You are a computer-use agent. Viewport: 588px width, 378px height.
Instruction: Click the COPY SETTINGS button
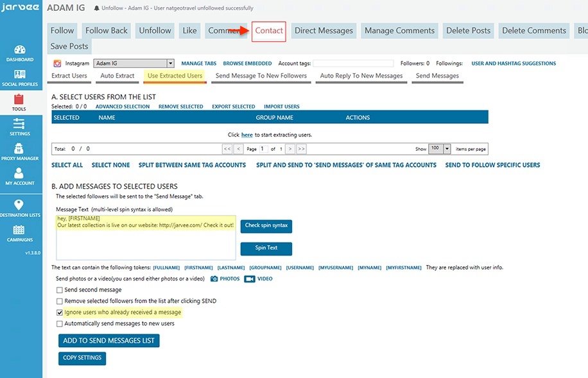click(82, 358)
